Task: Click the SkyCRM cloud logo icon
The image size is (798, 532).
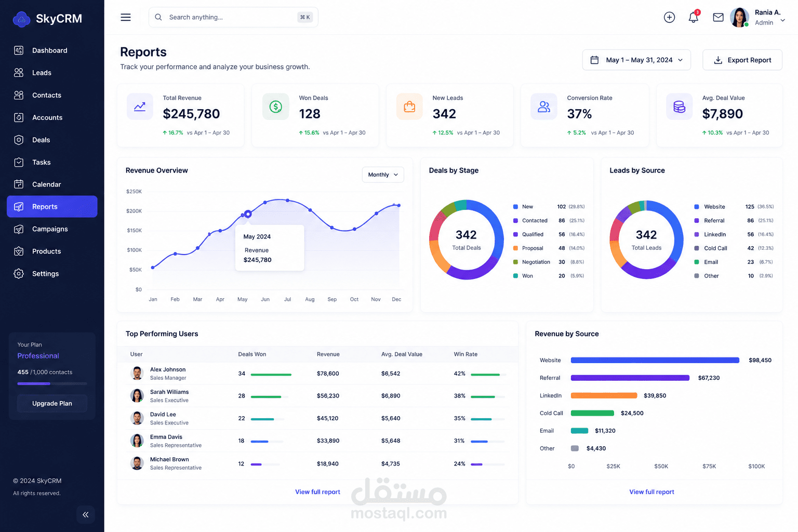Action: point(21,19)
